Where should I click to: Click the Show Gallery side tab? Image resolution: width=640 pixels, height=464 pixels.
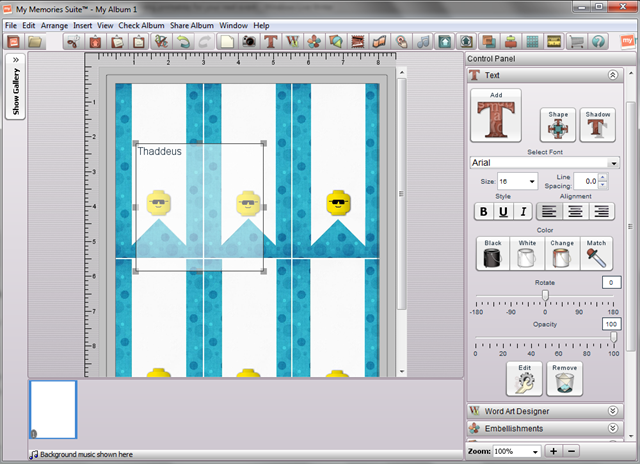pos(16,88)
